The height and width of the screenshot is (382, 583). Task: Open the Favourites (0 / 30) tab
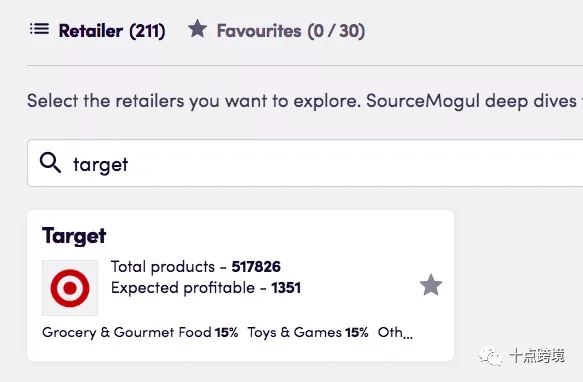point(291,31)
